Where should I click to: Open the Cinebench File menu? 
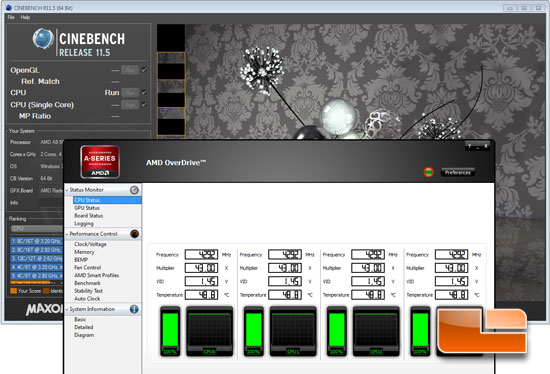pyautogui.click(x=11, y=17)
